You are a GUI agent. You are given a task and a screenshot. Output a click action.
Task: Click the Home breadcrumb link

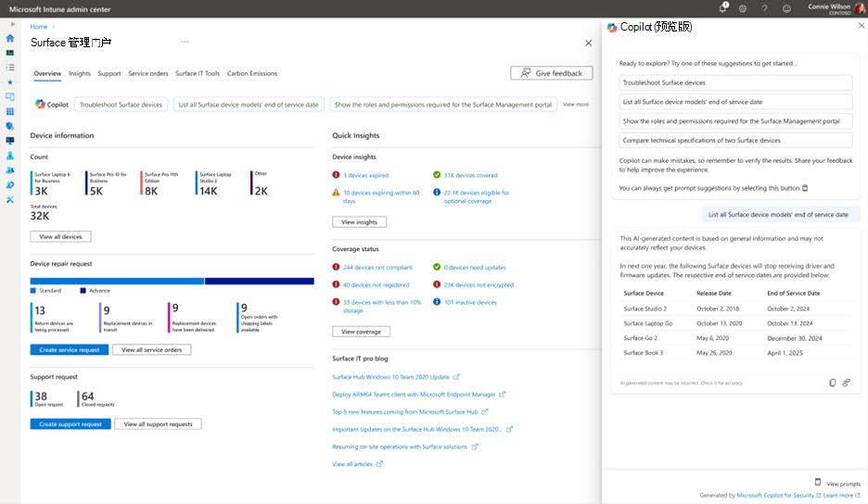point(39,27)
